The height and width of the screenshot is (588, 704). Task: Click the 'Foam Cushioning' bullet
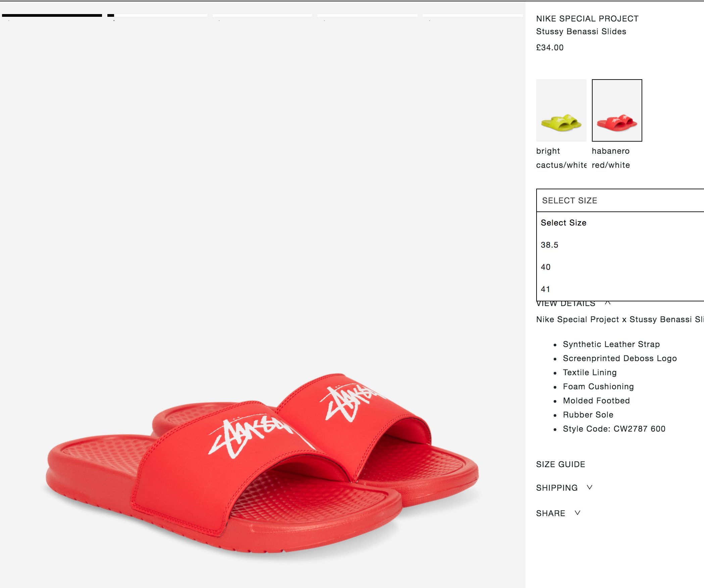point(598,387)
